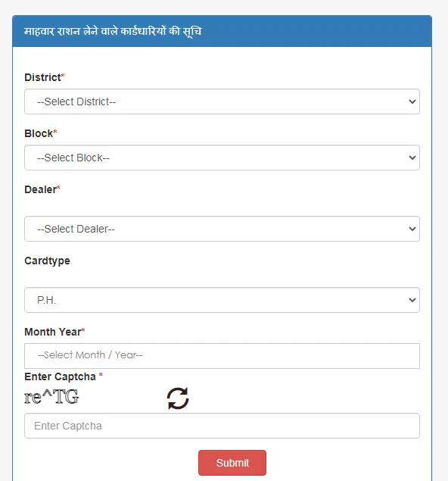
Task: Click the chevron arrow of Dealer select
Action: 412,229
